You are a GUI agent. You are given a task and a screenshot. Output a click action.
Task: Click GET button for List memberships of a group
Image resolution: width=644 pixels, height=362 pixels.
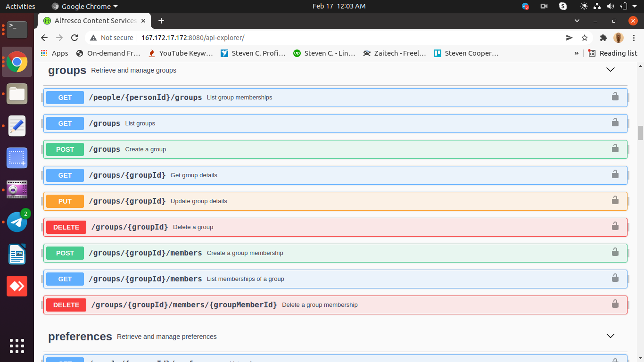[x=65, y=279]
